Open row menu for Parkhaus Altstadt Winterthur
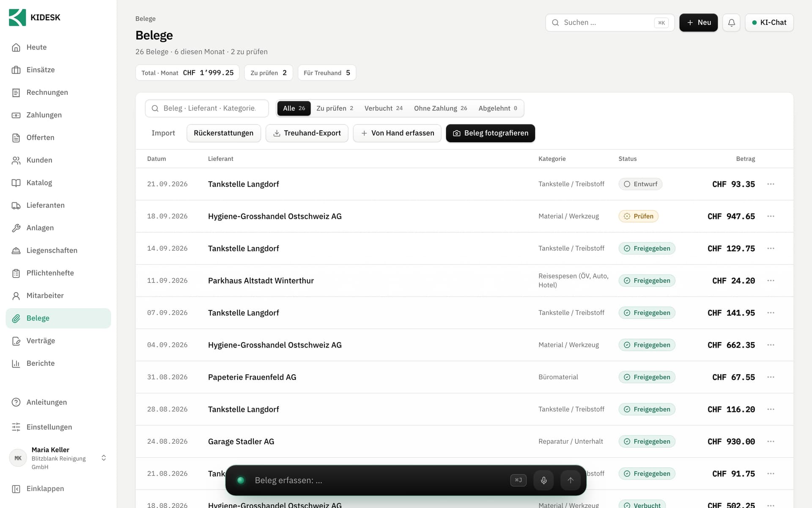Viewport: 812px width, 508px height. coord(771,281)
